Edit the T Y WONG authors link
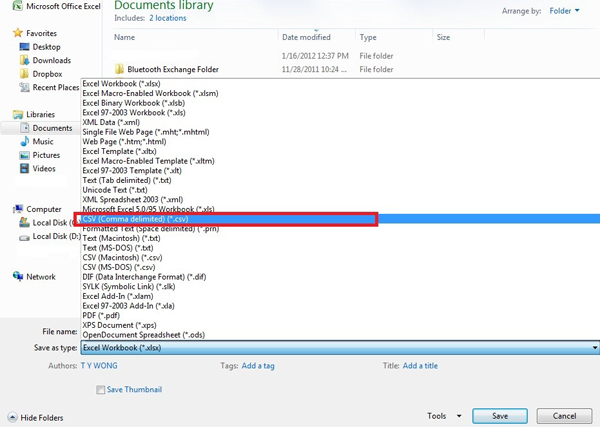Image resolution: width=600 pixels, height=427 pixels. [99, 365]
